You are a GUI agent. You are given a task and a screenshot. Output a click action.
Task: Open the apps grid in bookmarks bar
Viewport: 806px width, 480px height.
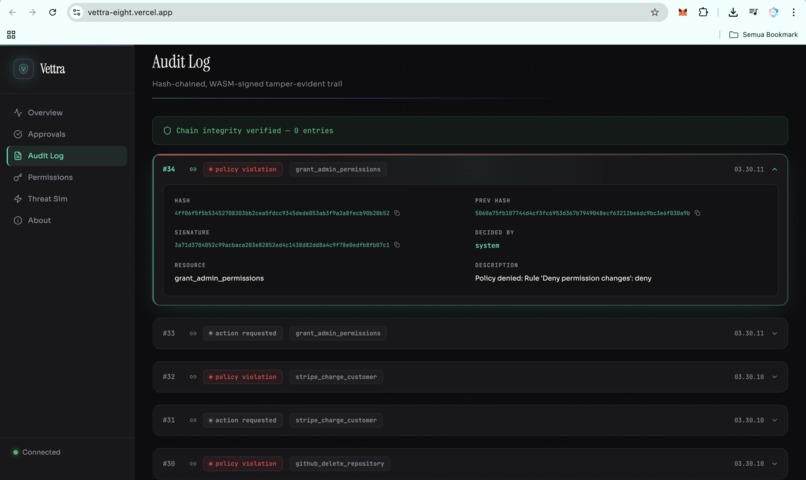(11, 34)
